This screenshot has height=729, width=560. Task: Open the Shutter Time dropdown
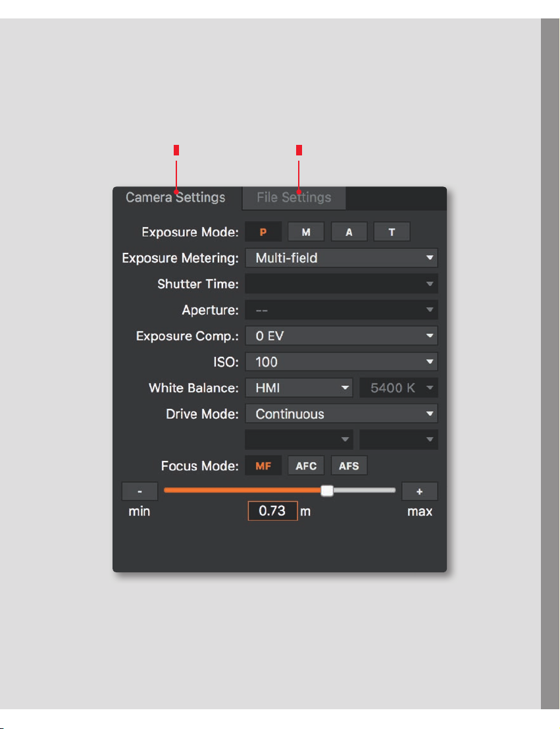click(x=341, y=284)
